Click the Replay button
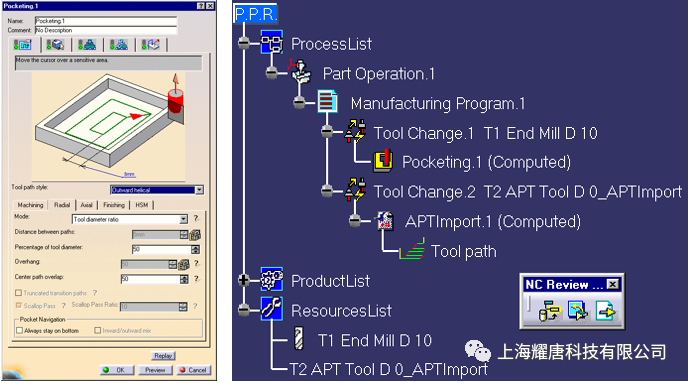The image size is (690, 383). pyautogui.click(x=163, y=356)
